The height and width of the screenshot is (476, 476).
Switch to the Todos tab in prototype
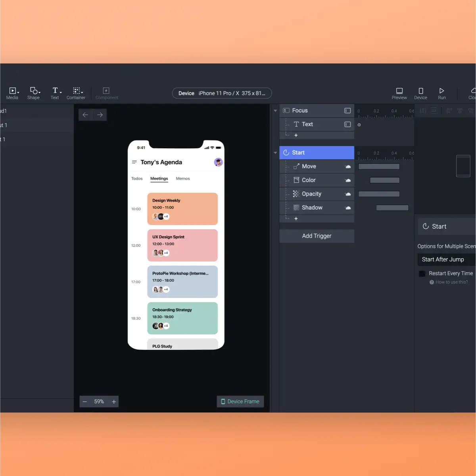click(x=137, y=178)
